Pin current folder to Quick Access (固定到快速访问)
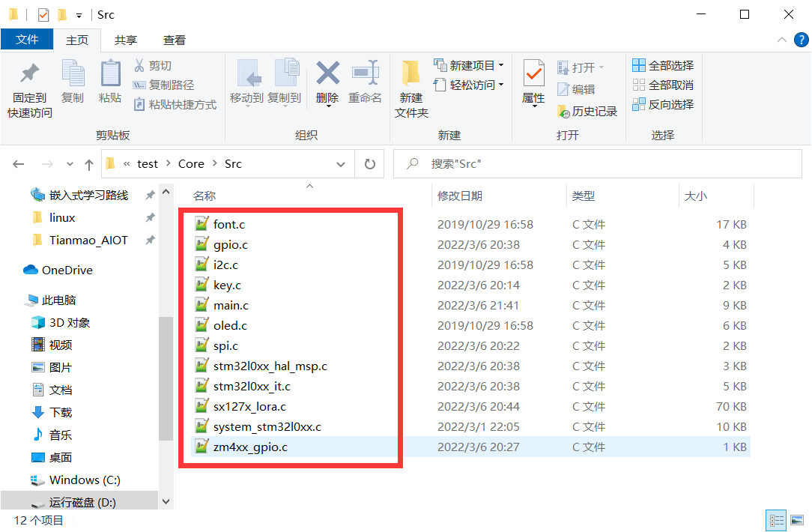812x532 pixels. (28, 85)
